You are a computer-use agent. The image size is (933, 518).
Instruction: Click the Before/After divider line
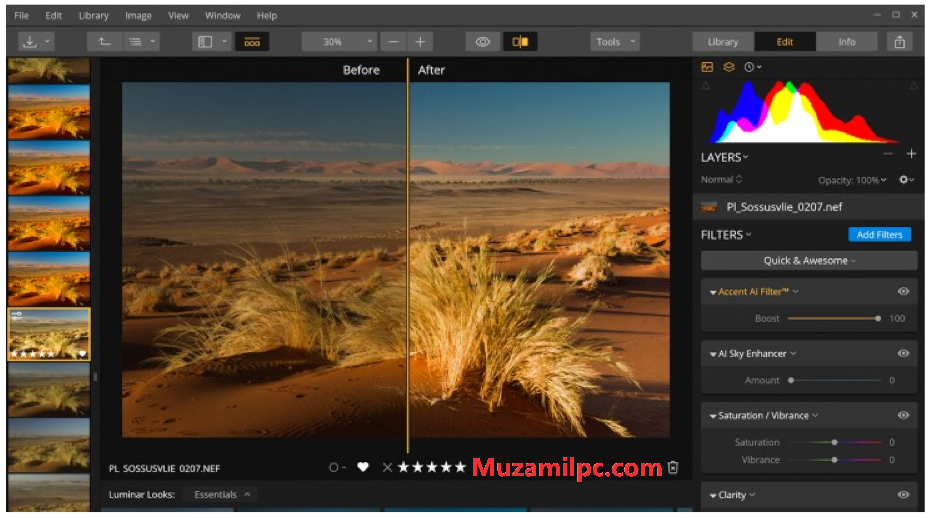pos(408,256)
